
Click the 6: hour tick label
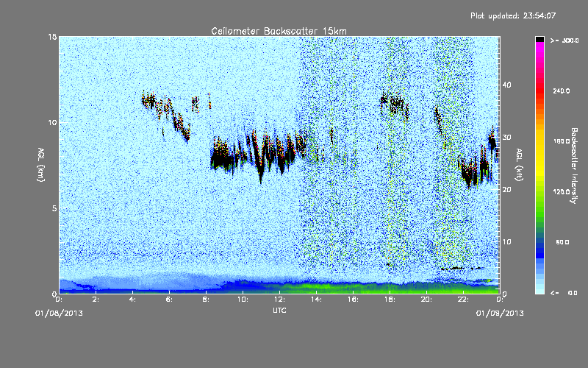pos(169,300)
